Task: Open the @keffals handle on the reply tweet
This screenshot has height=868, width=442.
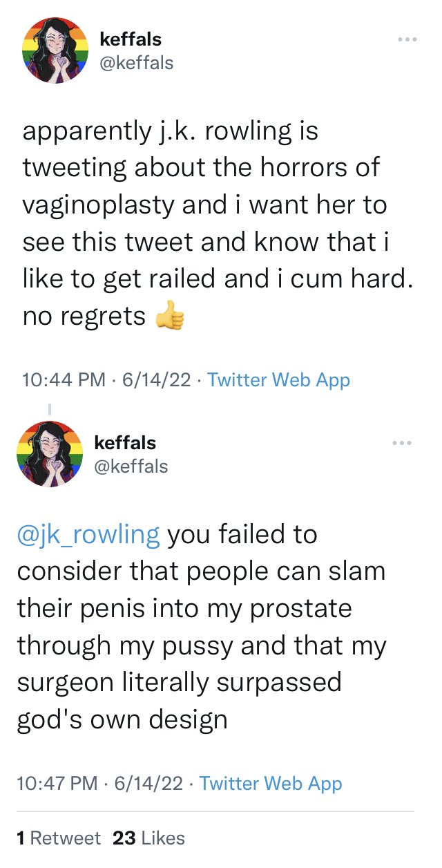Action: pyautogui.click(x=131, y=467)
